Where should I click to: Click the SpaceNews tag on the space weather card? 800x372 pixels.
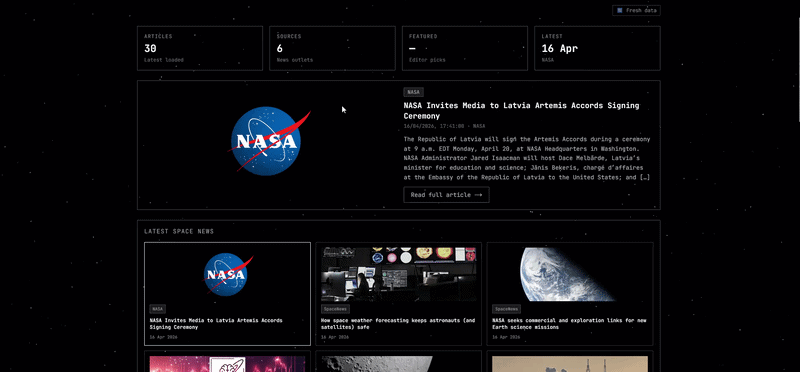[335, 309]
